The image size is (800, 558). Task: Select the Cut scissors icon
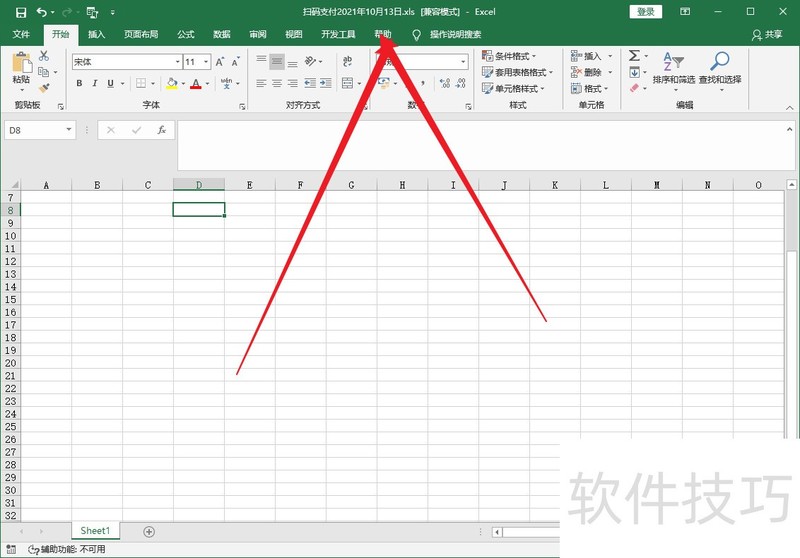(43, 57)
